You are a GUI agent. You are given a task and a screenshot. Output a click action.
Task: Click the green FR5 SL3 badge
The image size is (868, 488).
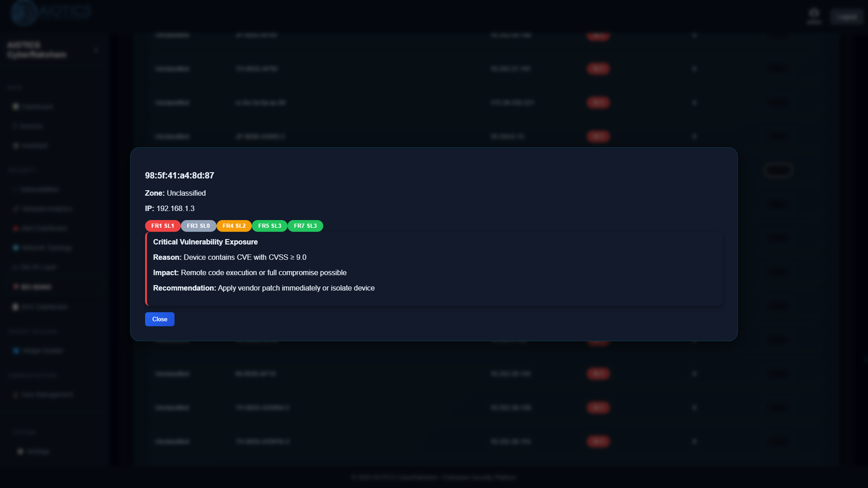270,226
